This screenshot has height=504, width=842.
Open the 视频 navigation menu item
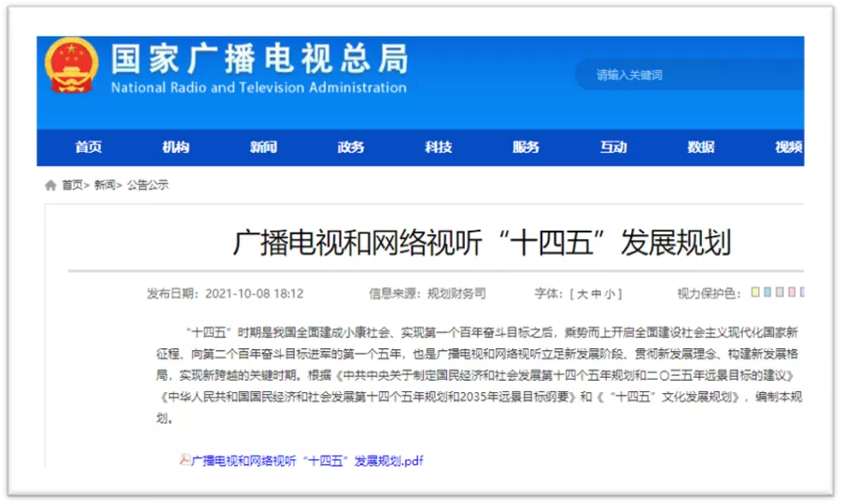[788, 147]
